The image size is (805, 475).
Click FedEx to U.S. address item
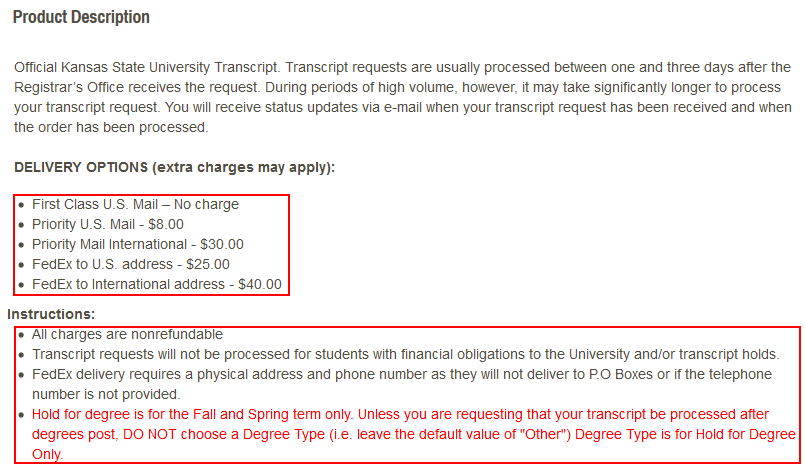click(x=131, y=264)
